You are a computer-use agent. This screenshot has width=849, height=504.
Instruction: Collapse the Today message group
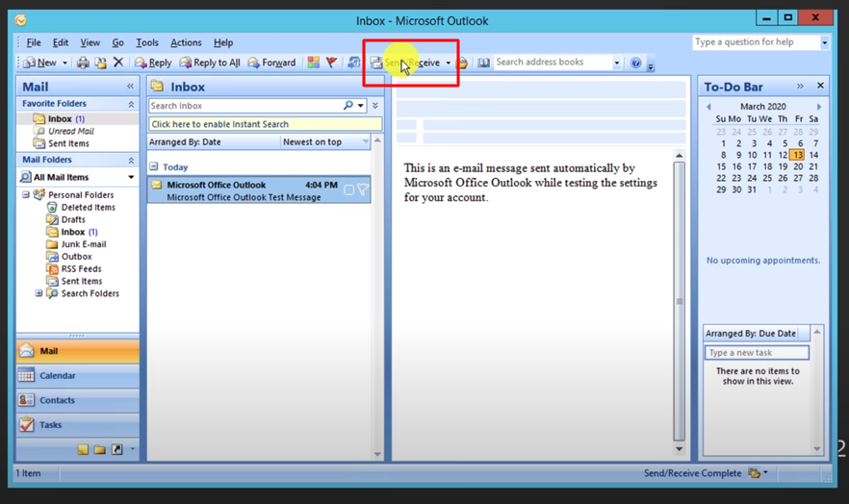pos(154,166)
